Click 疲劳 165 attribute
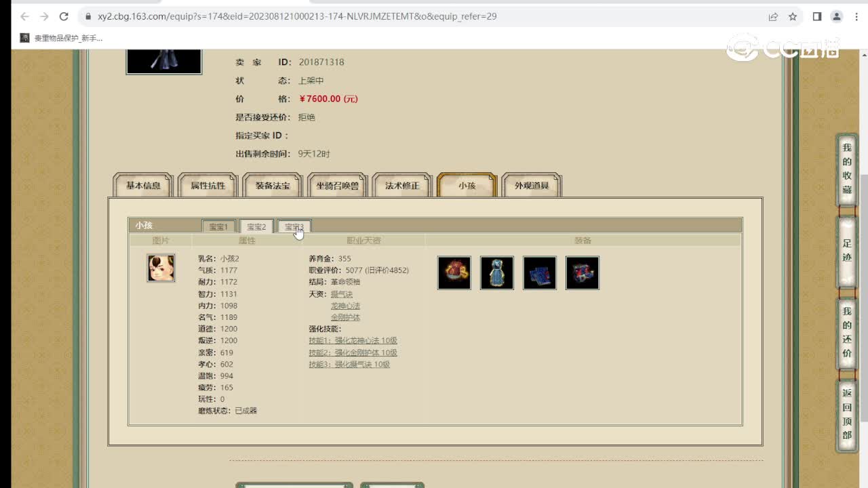 tap(216, 388)
